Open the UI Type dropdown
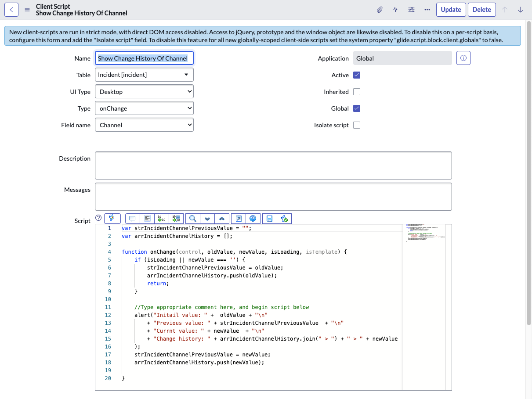 pos(144,91)
